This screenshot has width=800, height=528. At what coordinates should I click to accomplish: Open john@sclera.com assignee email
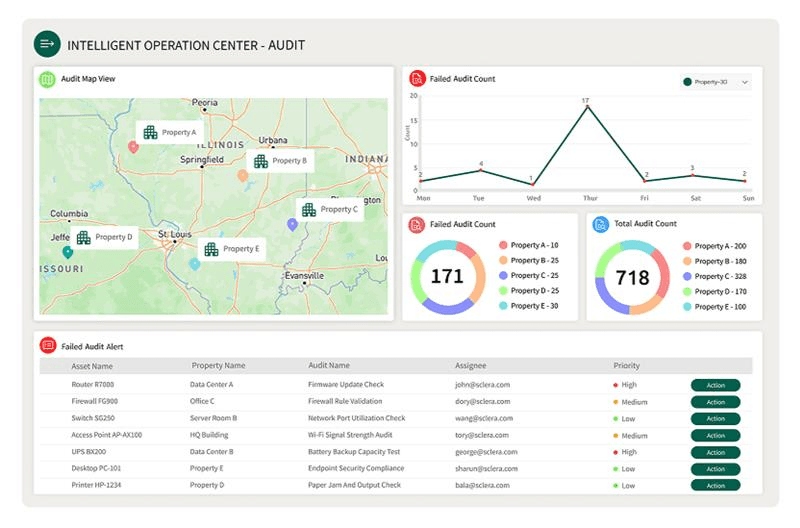click(482, 384)
